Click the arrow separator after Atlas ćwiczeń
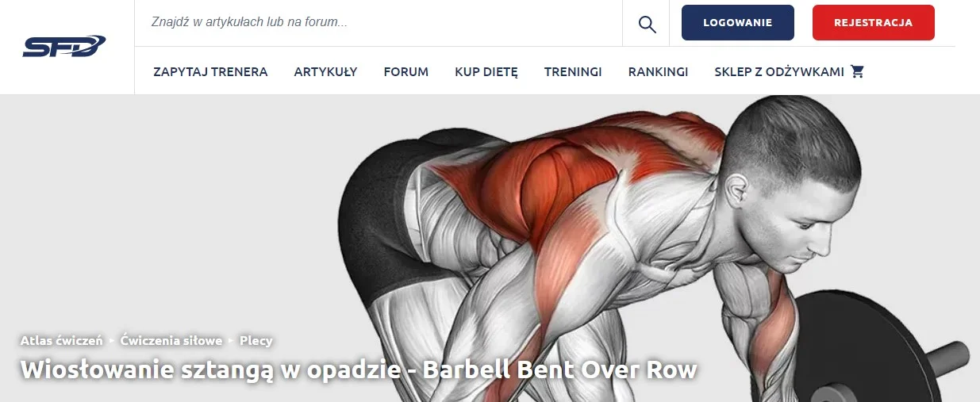Image resolution: width=980 pixels, height=402 pixels. (x=112, y=340)
